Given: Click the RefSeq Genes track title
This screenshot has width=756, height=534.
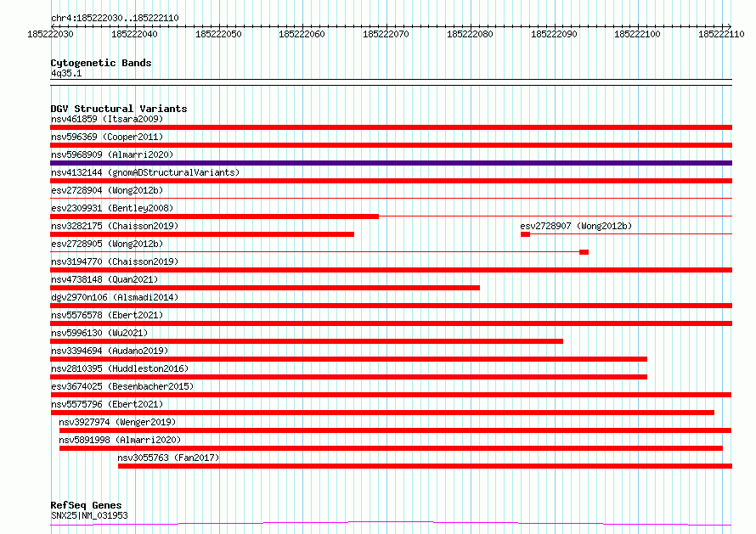Looking at the screenshot, I should 86,505.
